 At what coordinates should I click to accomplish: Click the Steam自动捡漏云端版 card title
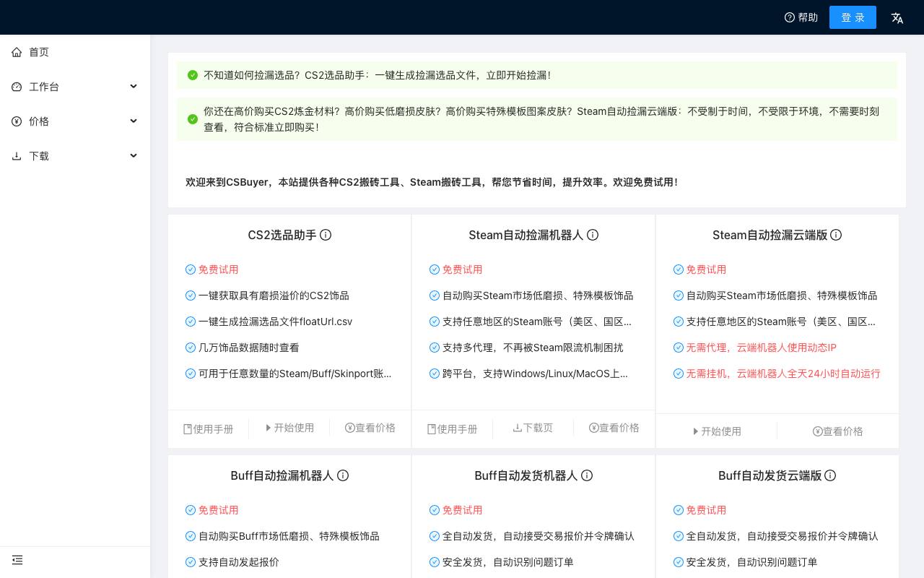point(770,235)
